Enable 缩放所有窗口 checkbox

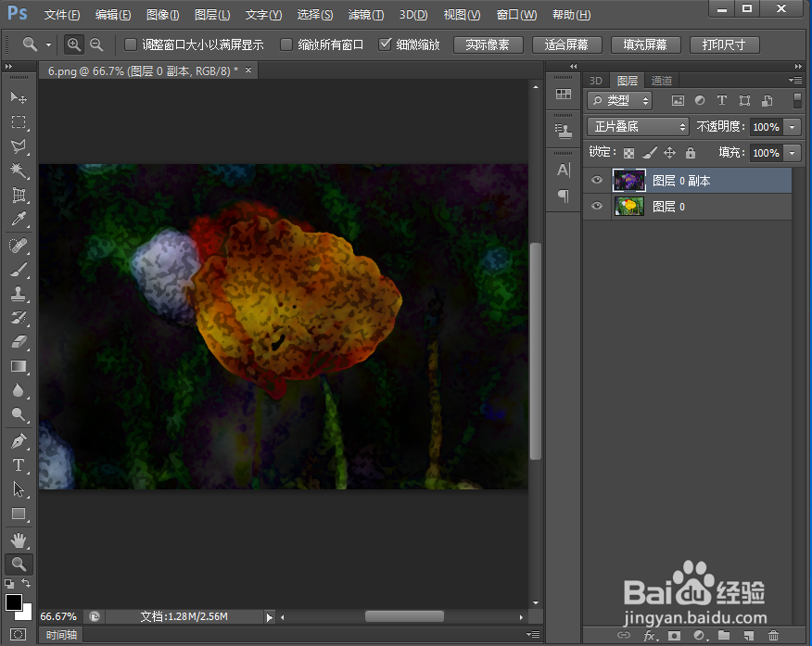tap(286, 45)
